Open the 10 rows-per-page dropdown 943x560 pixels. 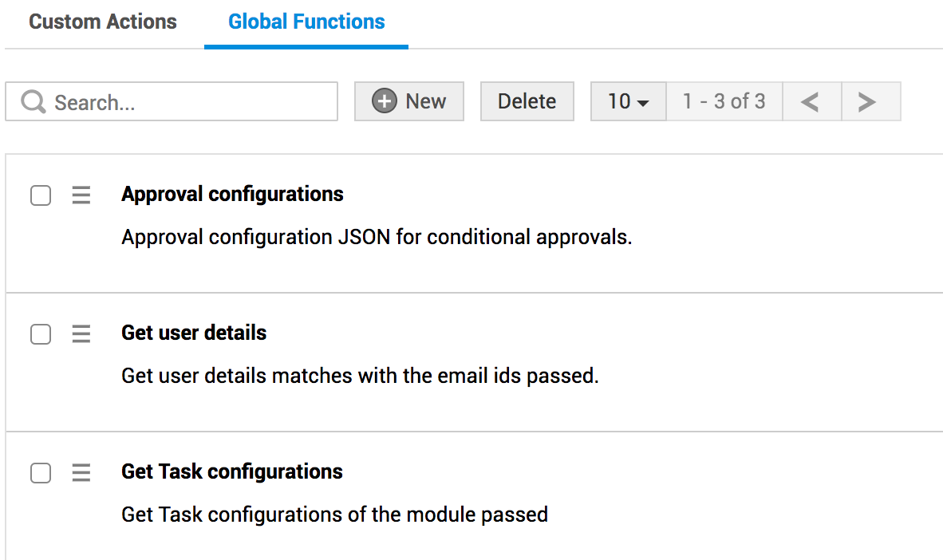click(x=628, y=101)
